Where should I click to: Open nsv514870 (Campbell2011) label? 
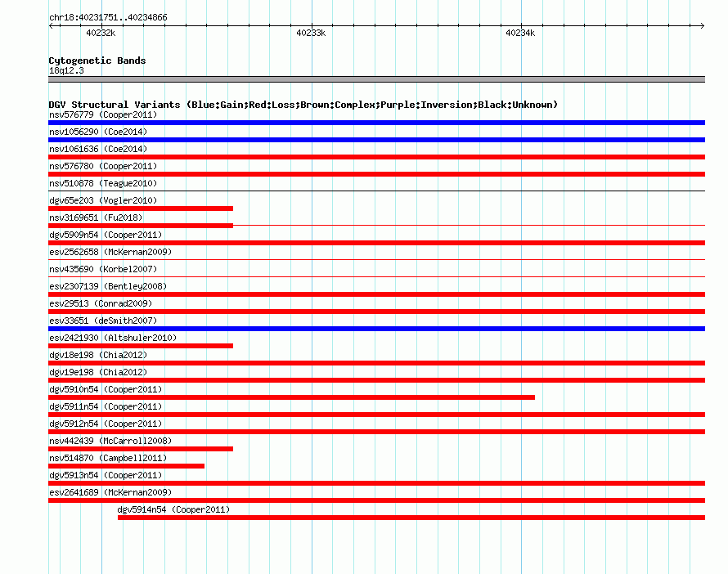tap(108, 458)
